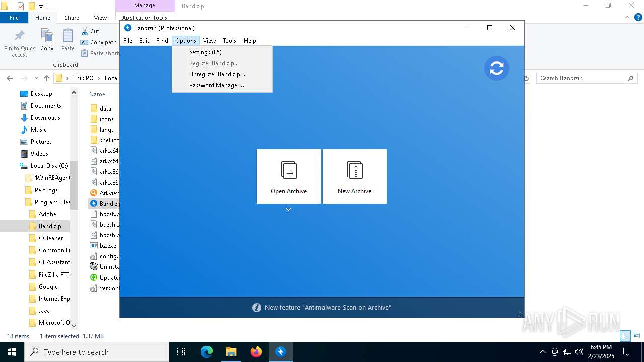Open Application Tools ribbon tab

tap(144, 18)
